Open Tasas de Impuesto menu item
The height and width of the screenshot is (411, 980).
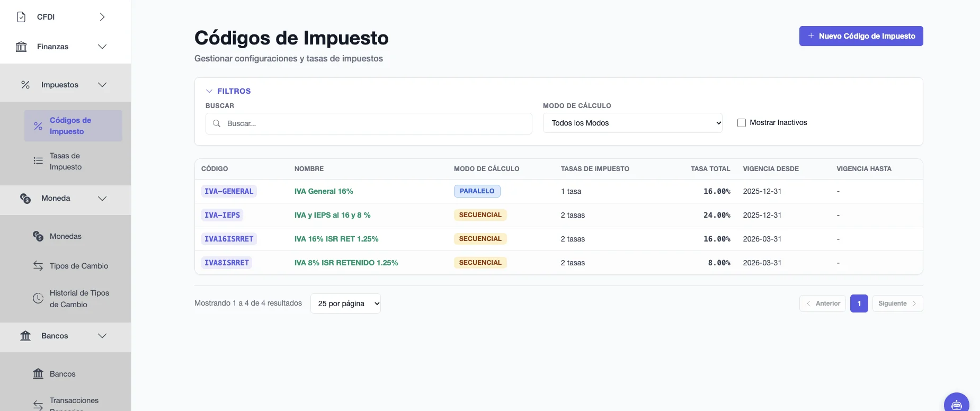click(73, 161)
